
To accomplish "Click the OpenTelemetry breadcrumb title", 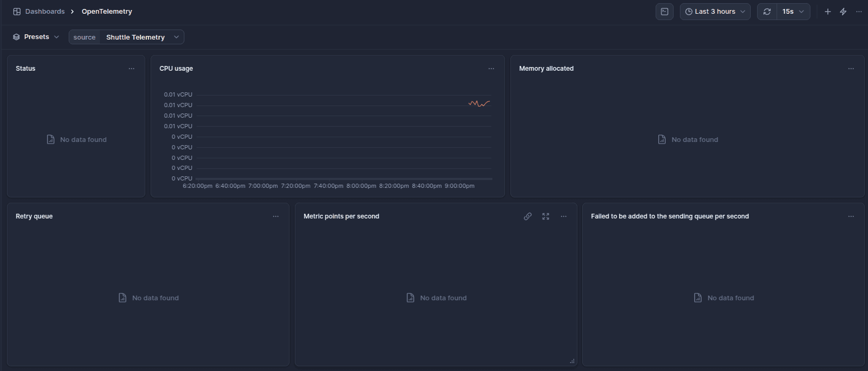I will click(x=107, y=12).
